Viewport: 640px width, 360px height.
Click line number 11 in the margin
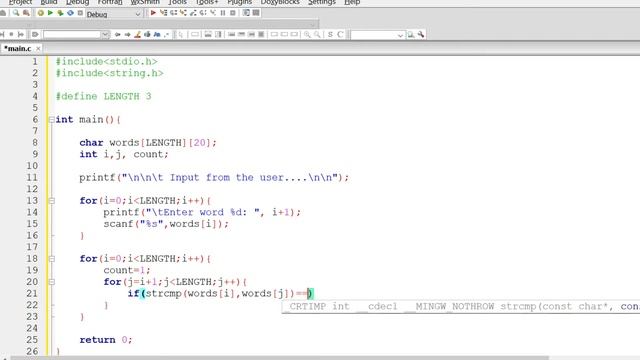pyautogui.click(x=32, y=178)
